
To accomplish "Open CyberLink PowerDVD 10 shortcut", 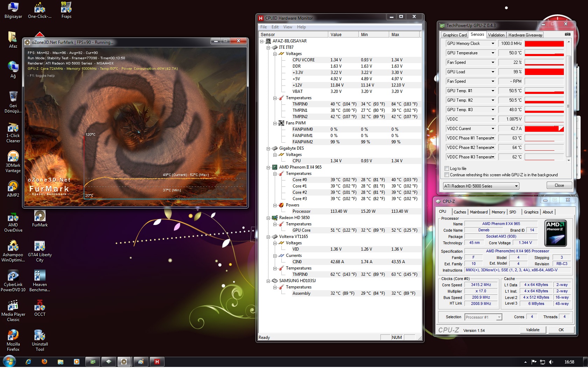I will tap(13, 281).
